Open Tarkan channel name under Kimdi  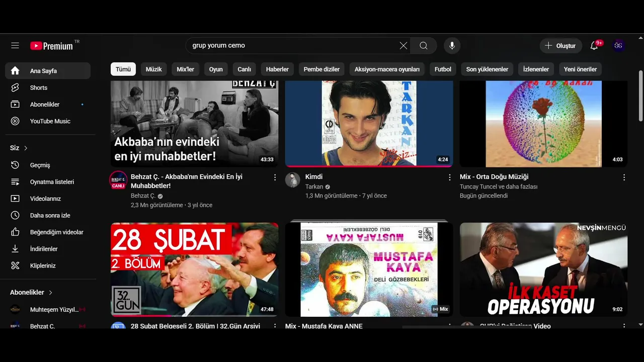(x=314, y=187)
